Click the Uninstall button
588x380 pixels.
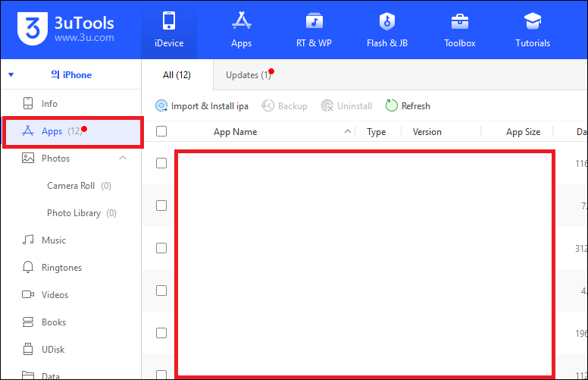click(x=346, y=106)
